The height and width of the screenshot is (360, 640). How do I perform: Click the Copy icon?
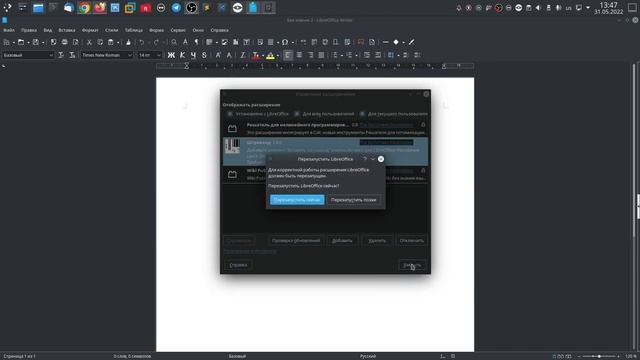click(100, 42)
